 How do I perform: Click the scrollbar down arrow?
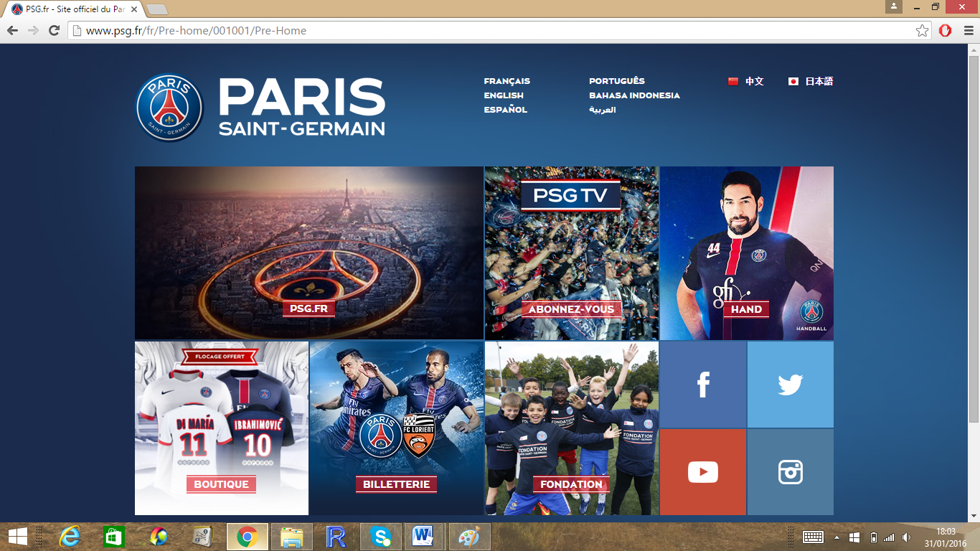pos(974,516)
